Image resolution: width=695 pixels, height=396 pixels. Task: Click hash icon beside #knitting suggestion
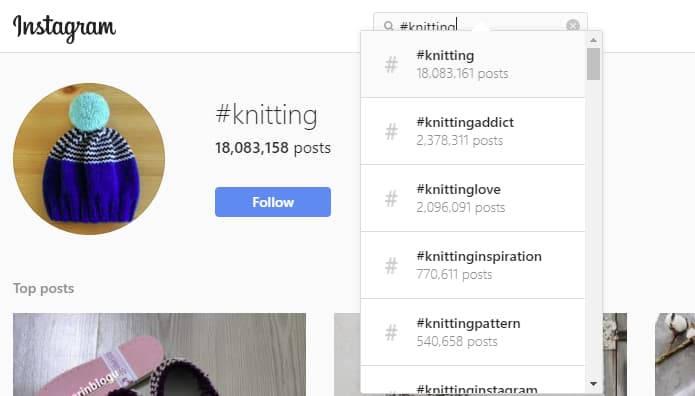point(391,65)
